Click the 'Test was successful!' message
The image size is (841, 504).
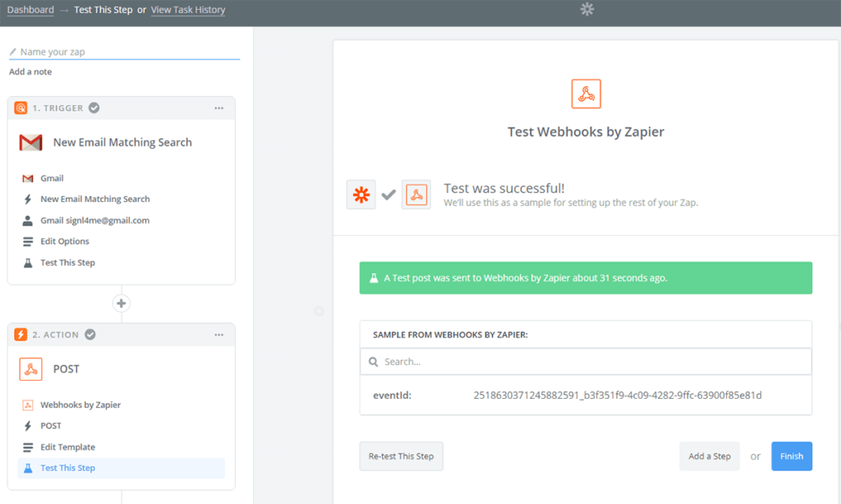[504, 188]
